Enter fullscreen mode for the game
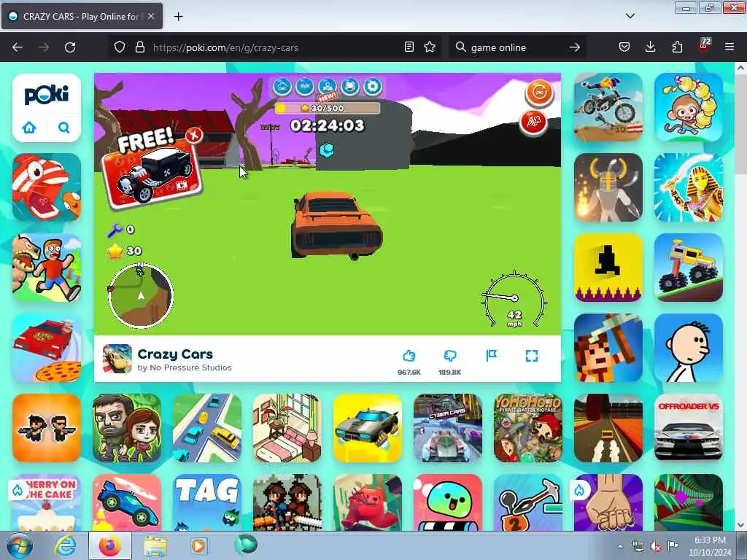 point(532,356)
